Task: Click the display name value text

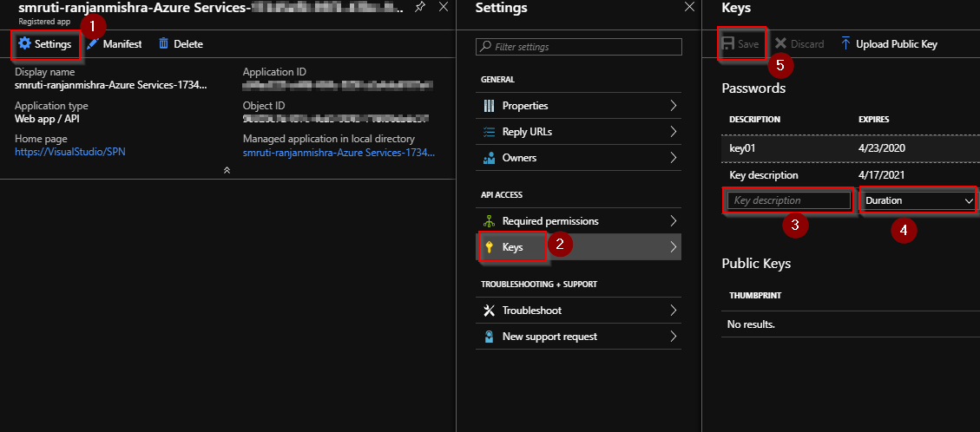Action: point(110,84)
